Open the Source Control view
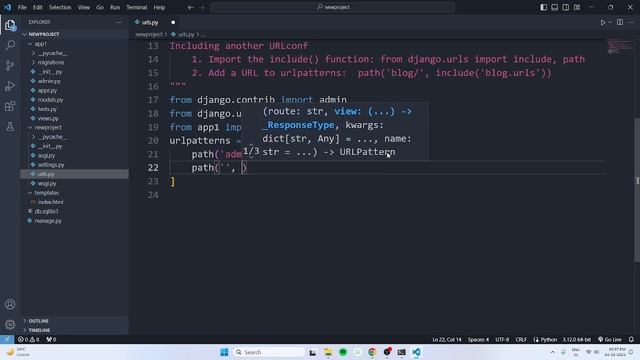This screenshot has height=360, width=640. pos(10,65)
